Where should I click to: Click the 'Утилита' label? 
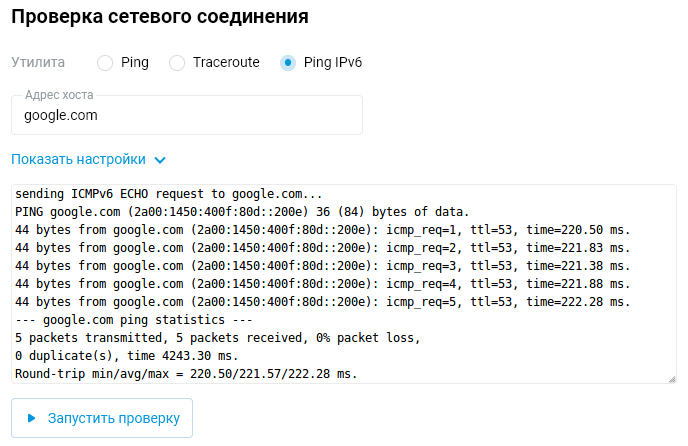tap(38, 62)
